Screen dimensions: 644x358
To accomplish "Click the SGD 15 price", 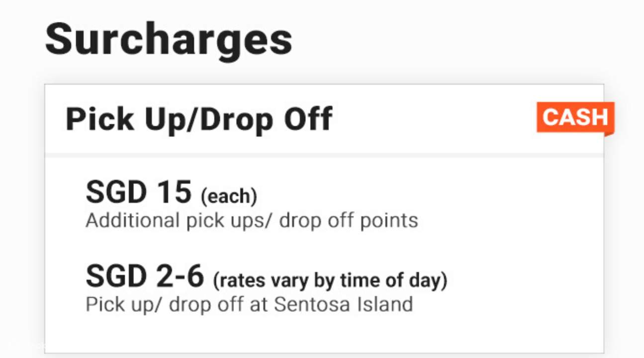I will [138, 192].
